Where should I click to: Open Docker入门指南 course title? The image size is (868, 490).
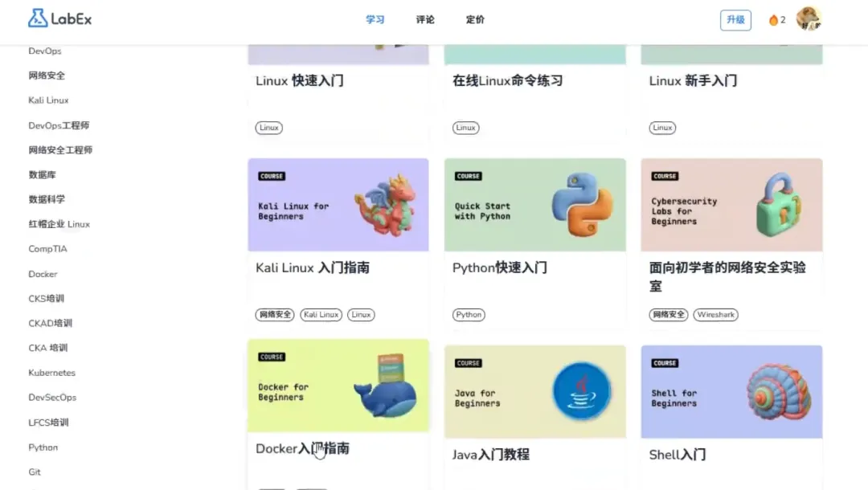pos(302,448)
